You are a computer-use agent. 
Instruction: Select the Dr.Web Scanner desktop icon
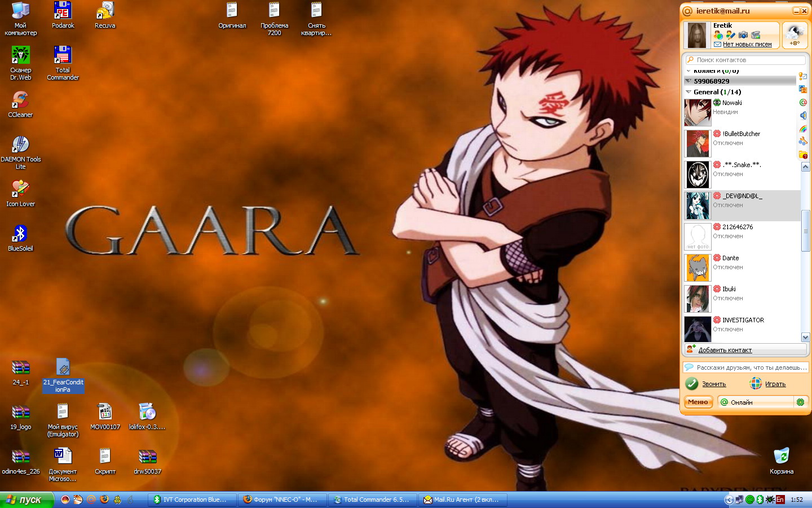tap(21, 63)
